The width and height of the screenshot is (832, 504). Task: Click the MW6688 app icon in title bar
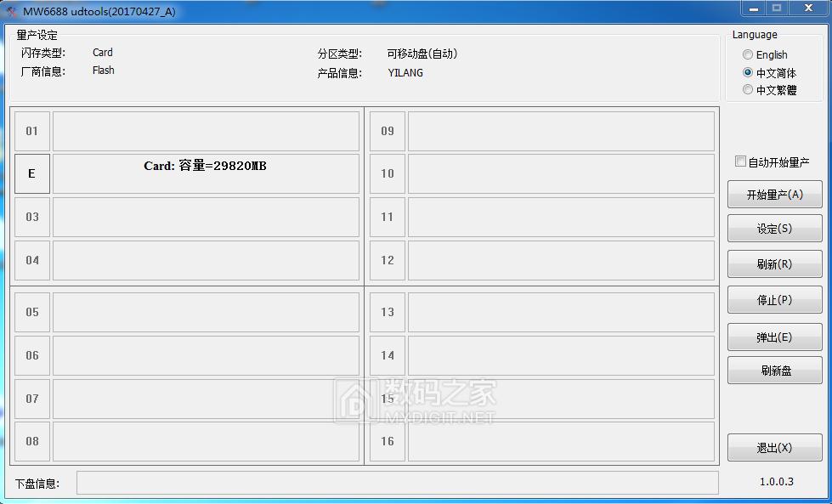11,10
